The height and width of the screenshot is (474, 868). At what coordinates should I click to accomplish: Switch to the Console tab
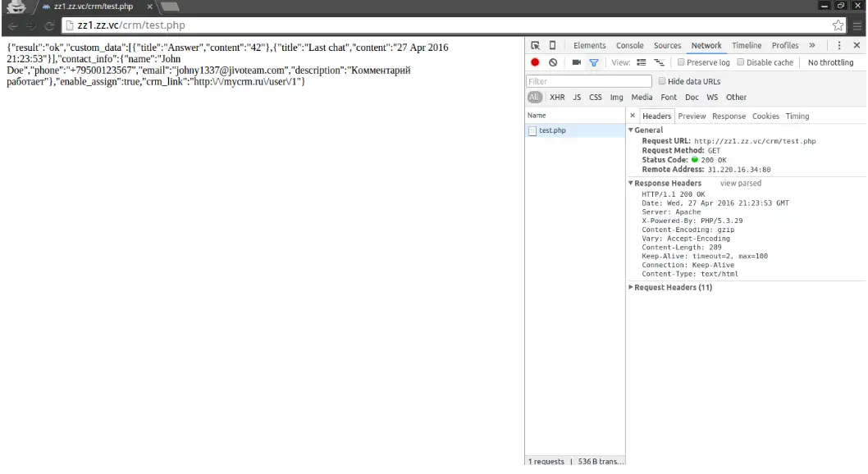(x=629, y=46)
